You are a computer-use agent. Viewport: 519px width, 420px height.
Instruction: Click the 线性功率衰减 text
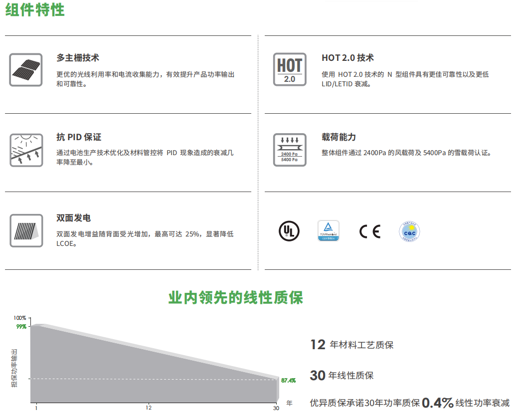483,403
